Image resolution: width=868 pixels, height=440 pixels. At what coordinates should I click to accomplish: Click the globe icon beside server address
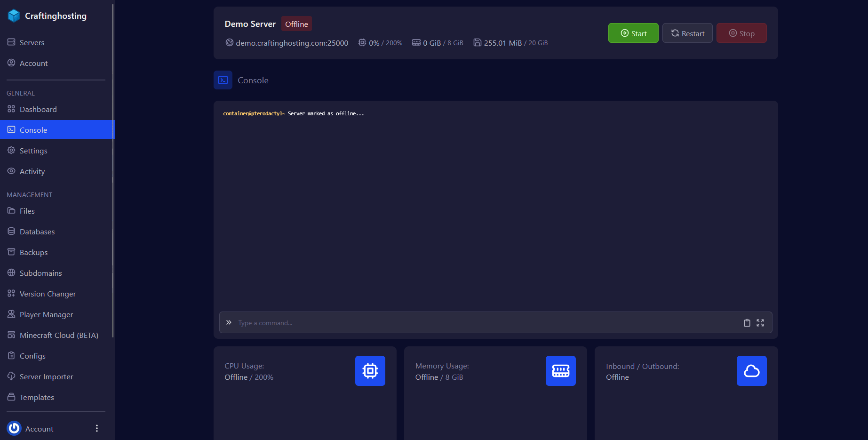click(230, 42)
